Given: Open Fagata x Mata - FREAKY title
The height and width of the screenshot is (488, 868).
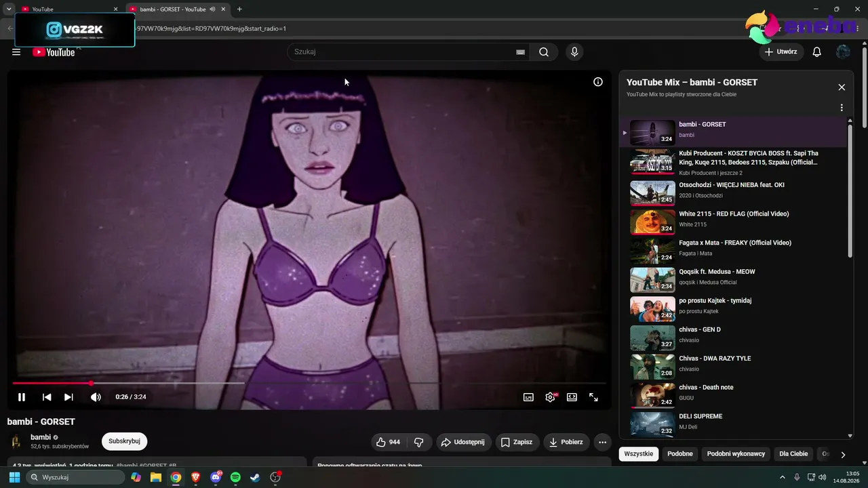Looking at the screenshot, I should tap(735, 243).
